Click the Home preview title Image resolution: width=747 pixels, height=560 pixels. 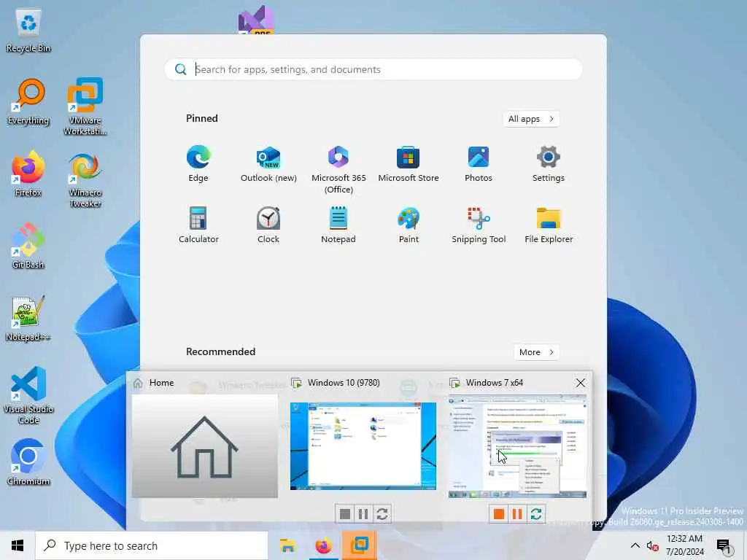click(x=161, y=383)
